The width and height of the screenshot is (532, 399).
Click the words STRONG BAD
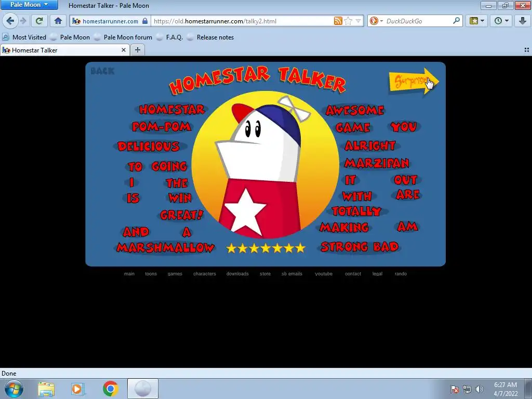(x=360, y=247)
